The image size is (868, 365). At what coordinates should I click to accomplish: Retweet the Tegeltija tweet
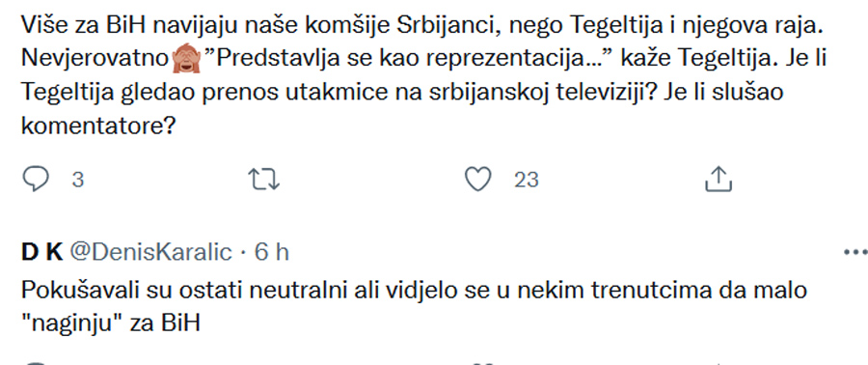pyautogui.click(x=264, y=180)
